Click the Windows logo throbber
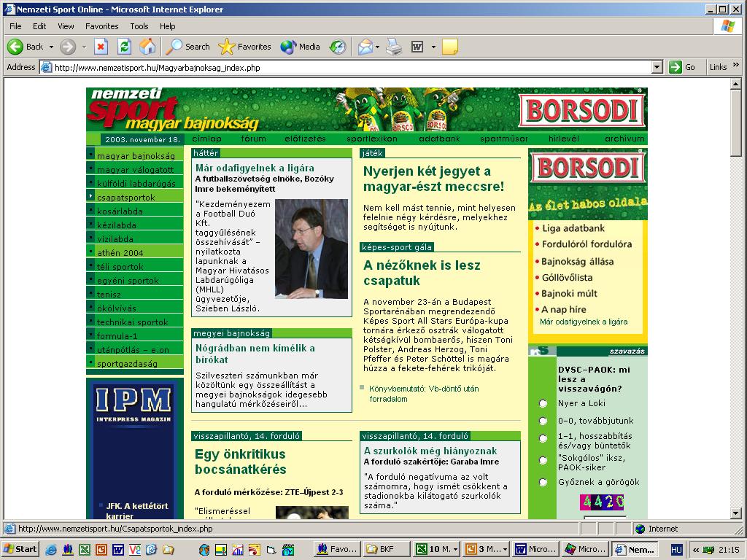 (727, 26)
